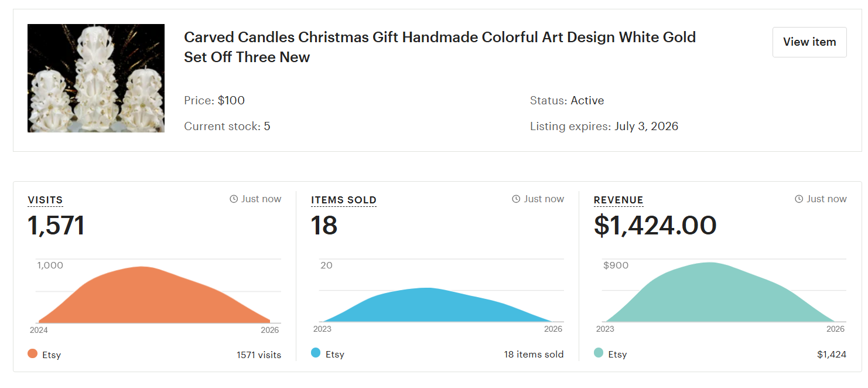Viewport: 868px width, 388px height.
Task: Click the blue Etsy legend dot under Items Sold
Action: 315,353
